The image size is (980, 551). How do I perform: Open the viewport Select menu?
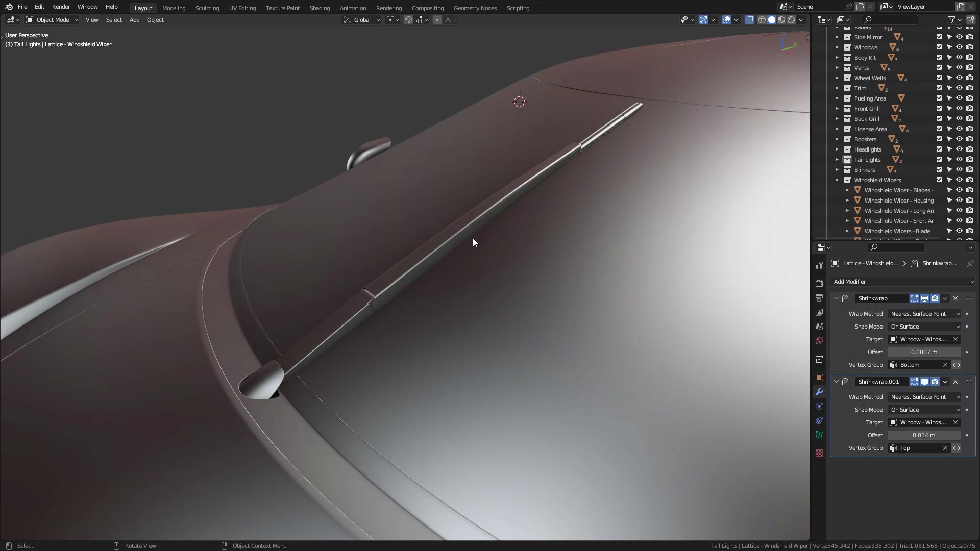point(114,20)
